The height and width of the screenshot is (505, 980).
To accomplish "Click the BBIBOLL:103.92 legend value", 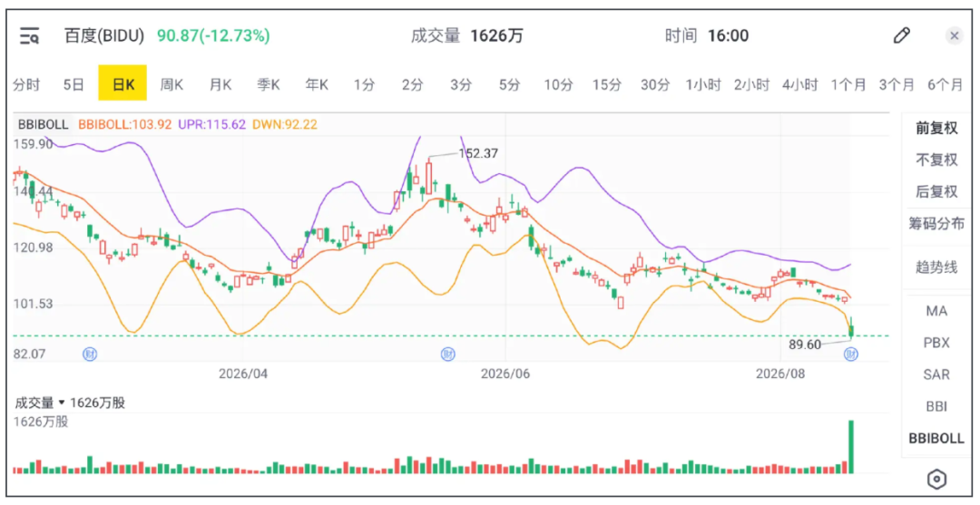I will click(x=124, y=124).
